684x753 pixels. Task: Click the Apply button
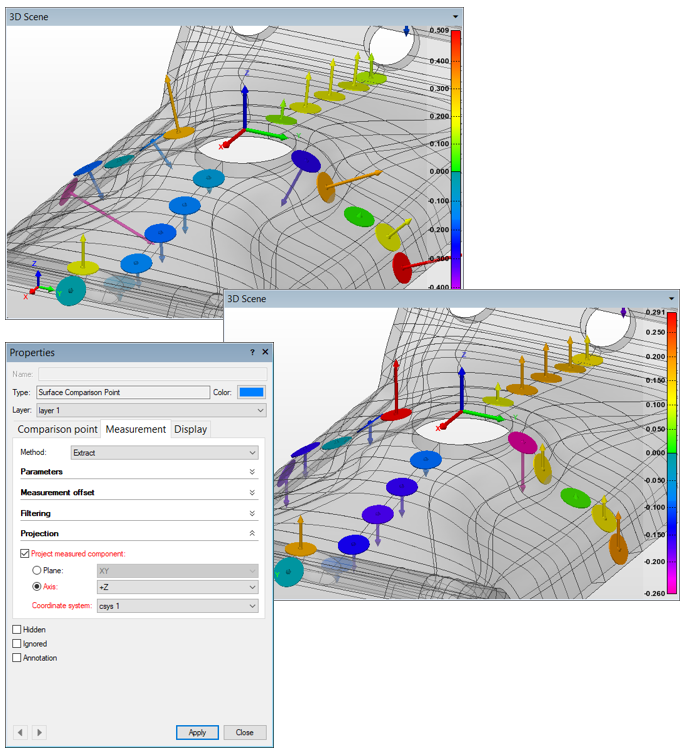pos(197,732)
